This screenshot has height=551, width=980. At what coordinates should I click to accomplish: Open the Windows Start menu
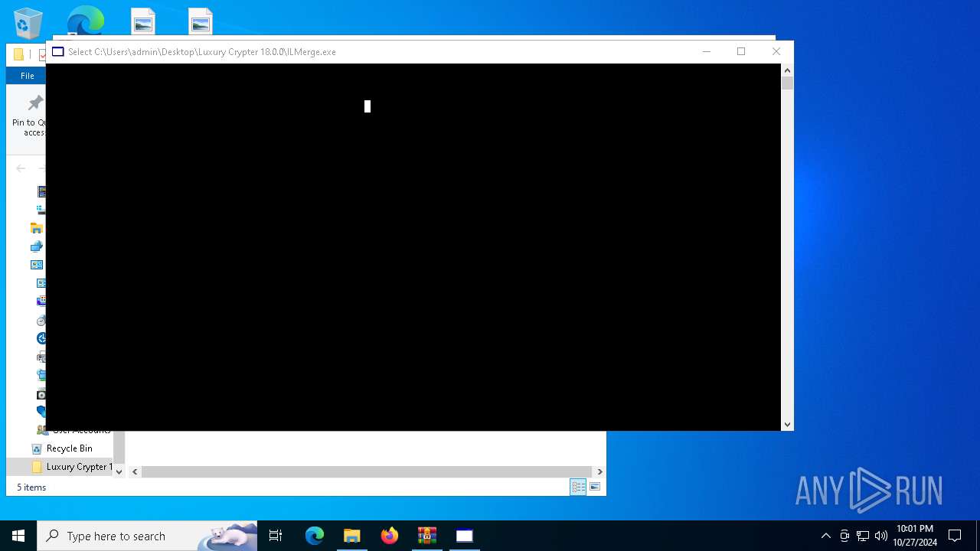(18, 536)
